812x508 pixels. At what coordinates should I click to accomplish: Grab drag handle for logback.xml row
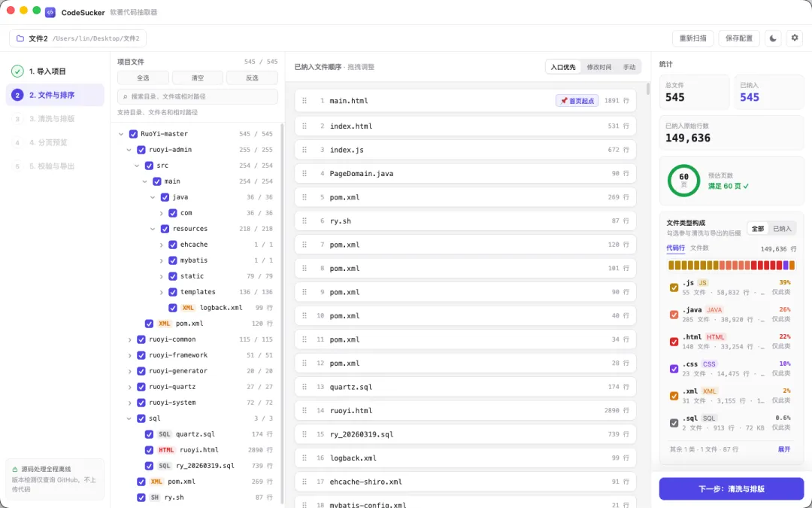tap(304, 458)
